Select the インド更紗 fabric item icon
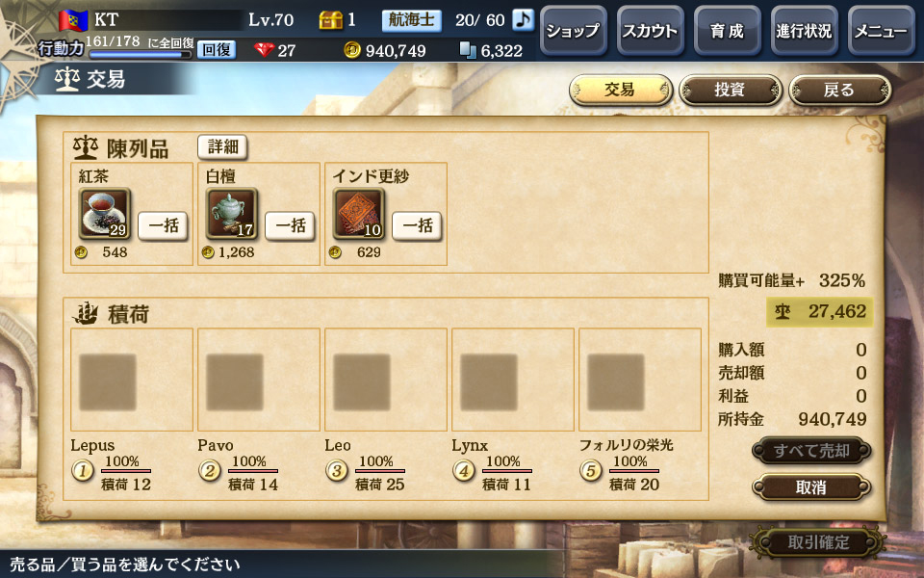The width and height of the screenshot is (924, 578). (x=359, y=214)
